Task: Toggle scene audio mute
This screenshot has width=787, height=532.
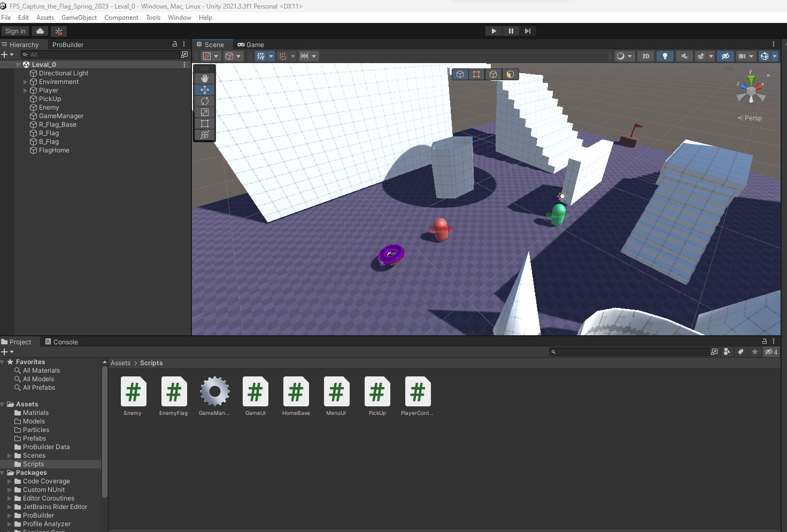Action: pos(684,56)
